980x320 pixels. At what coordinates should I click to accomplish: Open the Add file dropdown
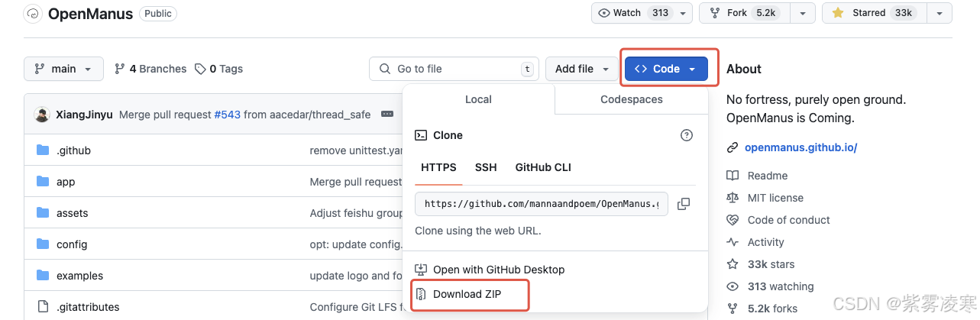pyautogui.click(x=582, y=69)
